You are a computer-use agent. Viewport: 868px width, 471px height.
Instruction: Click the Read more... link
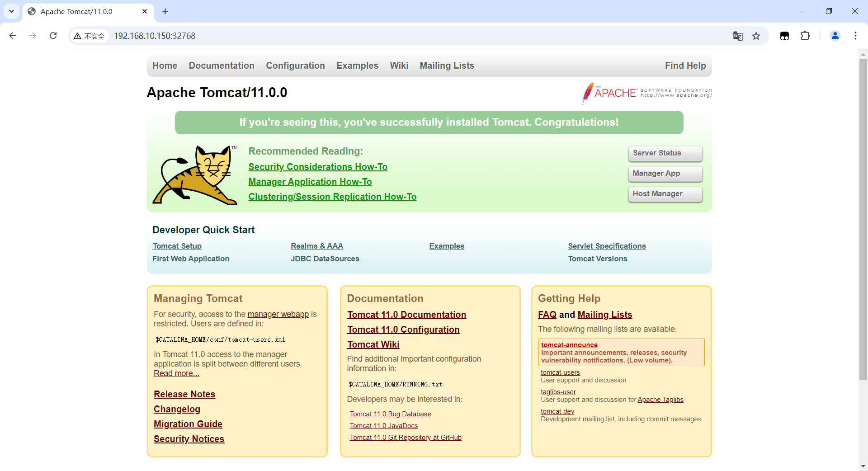tap(176, 373)
